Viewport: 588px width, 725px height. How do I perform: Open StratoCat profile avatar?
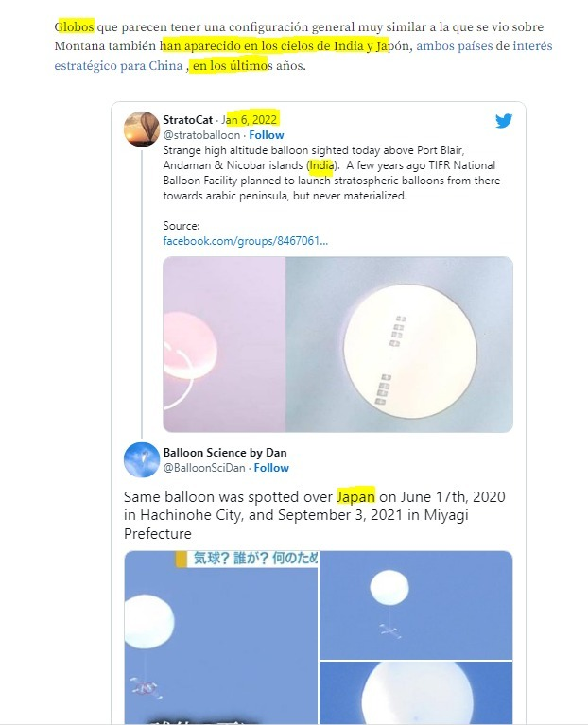[x=142, y=129]
